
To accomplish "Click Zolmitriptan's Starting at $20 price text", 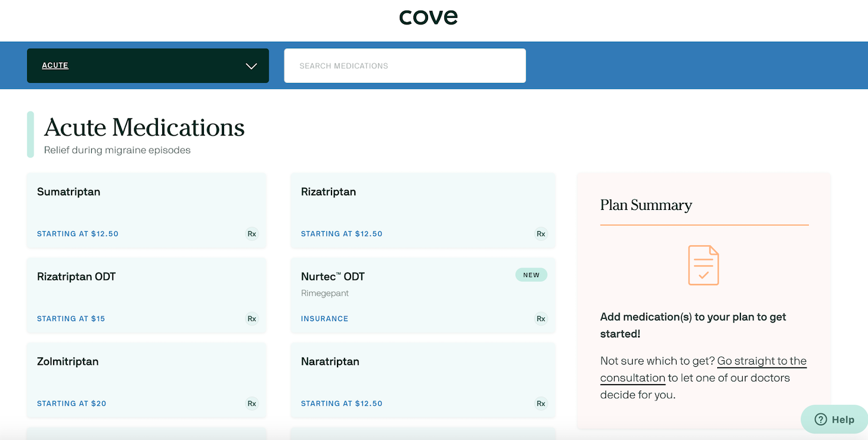I will tap(72, 403).
